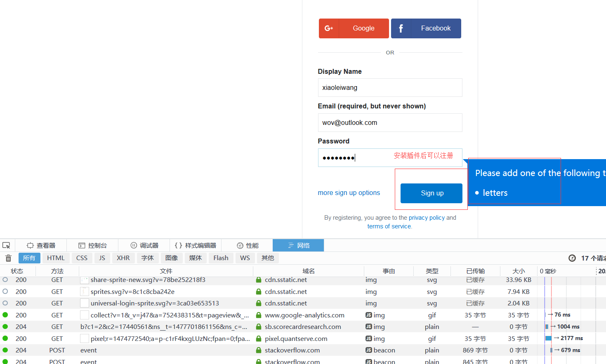Click the stopwatch icon beside request count
606x364 pixels.
(572, 258)
